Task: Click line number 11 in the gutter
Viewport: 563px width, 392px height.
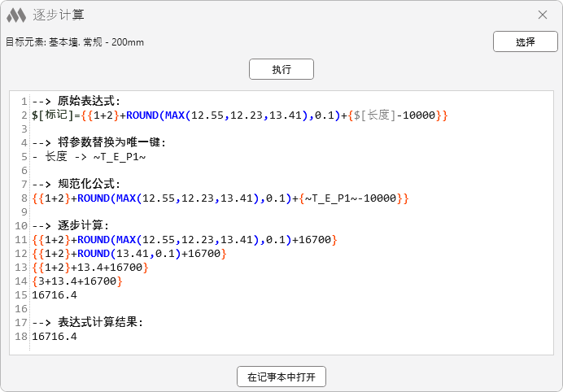Action: click(21, 240)
